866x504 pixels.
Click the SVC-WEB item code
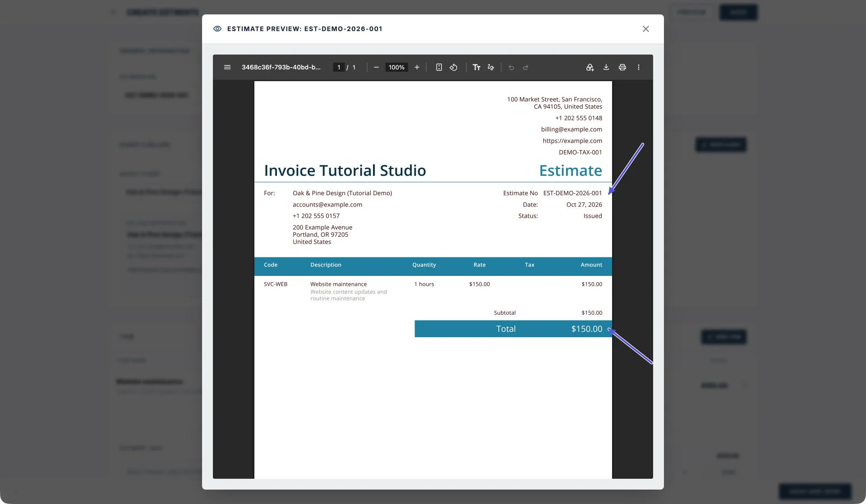[x=276, y=284]
